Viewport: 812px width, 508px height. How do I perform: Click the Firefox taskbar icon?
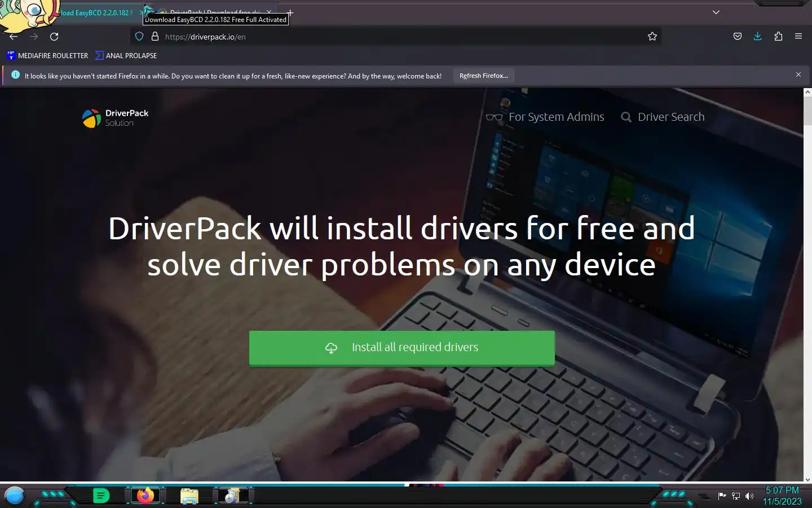(145, 496)
